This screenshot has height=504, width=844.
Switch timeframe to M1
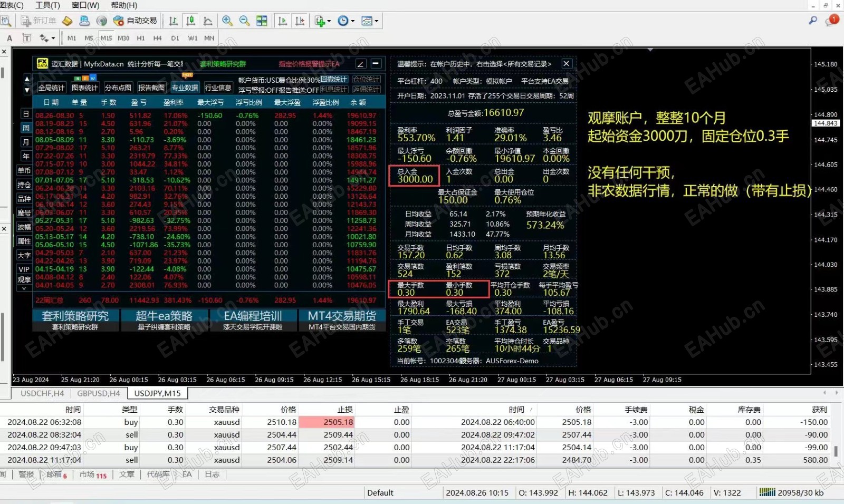tap(72, 38)
